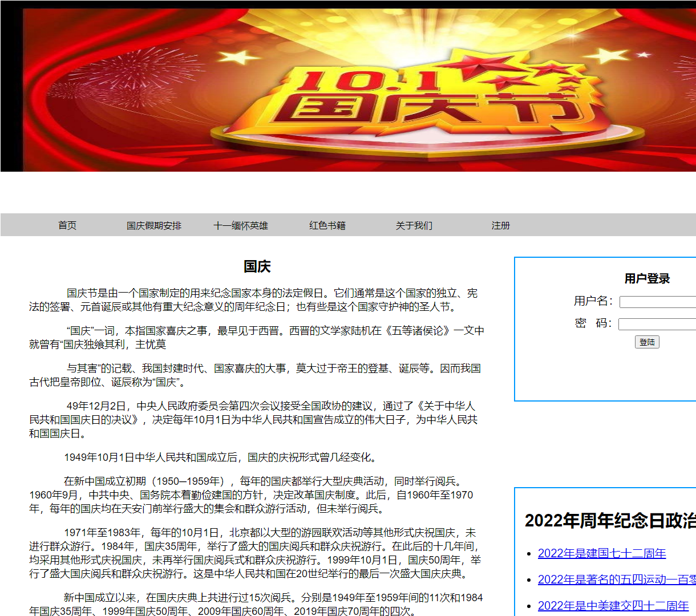Click inside the 密码 password field
The image size is (696, 616).
pyautogui.click(x=656, y=323)
